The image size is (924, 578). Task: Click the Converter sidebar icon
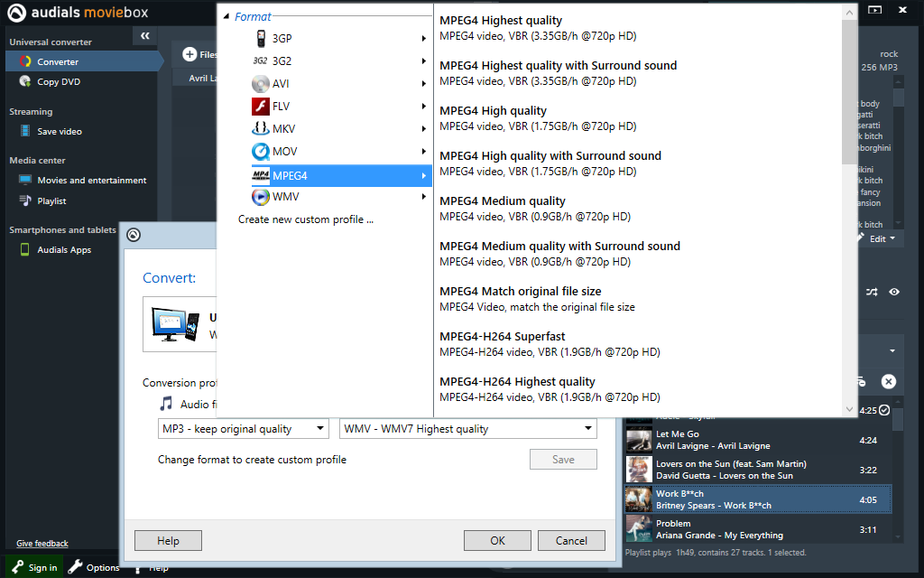24,61
